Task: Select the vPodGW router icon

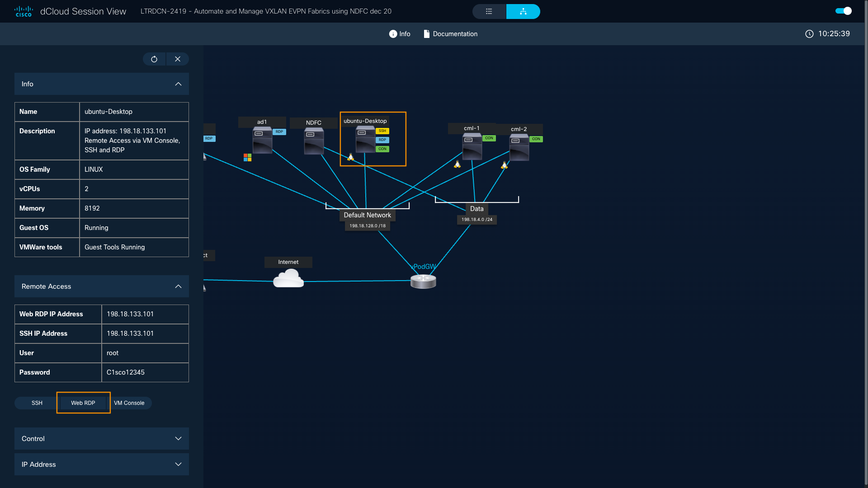Action: pyautogui.click(x=423, y=282)
